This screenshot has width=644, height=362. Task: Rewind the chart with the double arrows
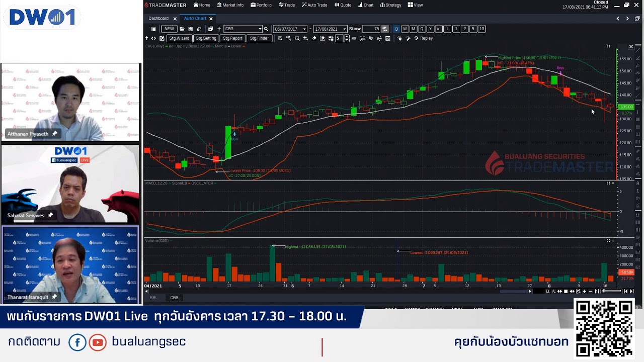559,291
